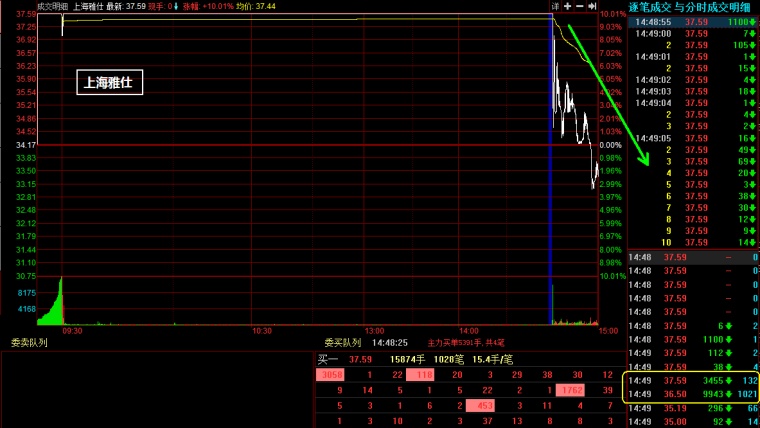Click the 1028笔 order count value
Screen dimensions: 760x428
(x=449, y=360)
